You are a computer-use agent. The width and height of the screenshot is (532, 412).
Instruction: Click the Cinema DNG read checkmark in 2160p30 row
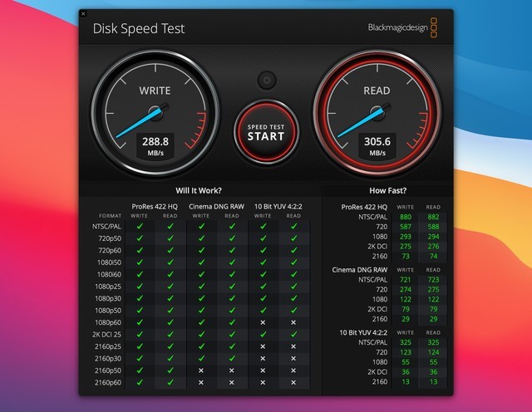232,358
